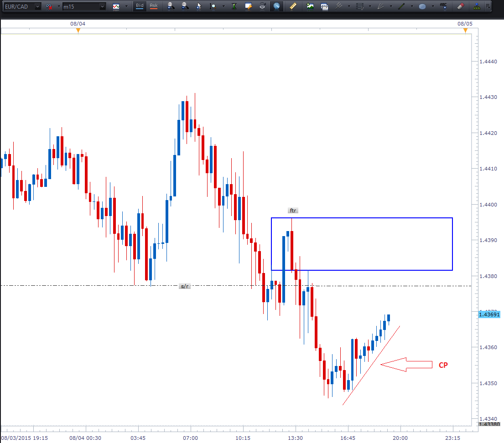Select the ellipse shape tool
This screenshot has width=504, height=443.
422,6
